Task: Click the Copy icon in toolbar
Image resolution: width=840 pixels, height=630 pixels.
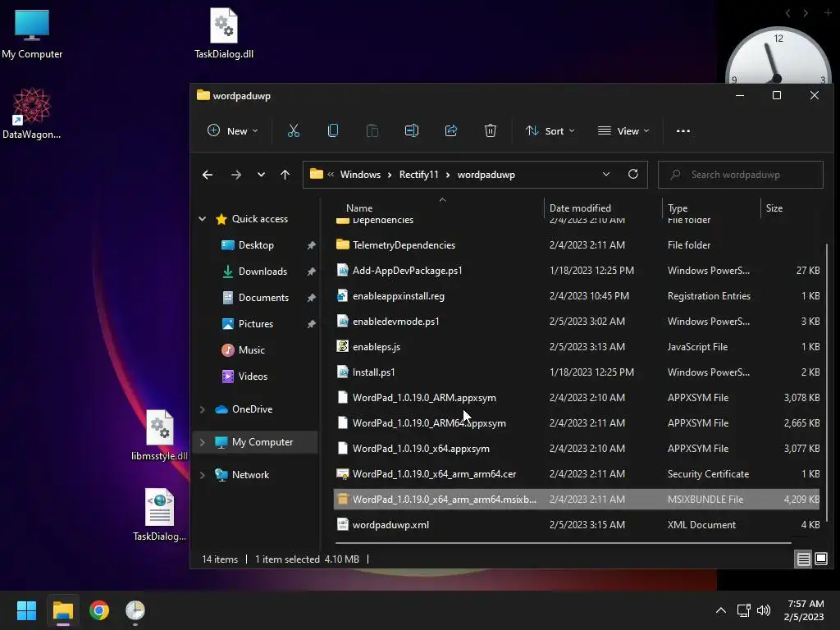Action: tap(333, 130)
